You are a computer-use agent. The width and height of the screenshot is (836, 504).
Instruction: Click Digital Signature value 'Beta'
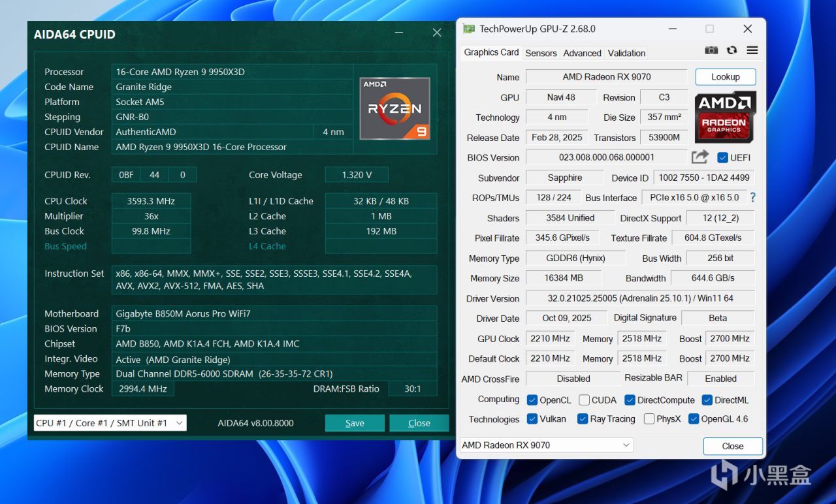click(718, 319)
